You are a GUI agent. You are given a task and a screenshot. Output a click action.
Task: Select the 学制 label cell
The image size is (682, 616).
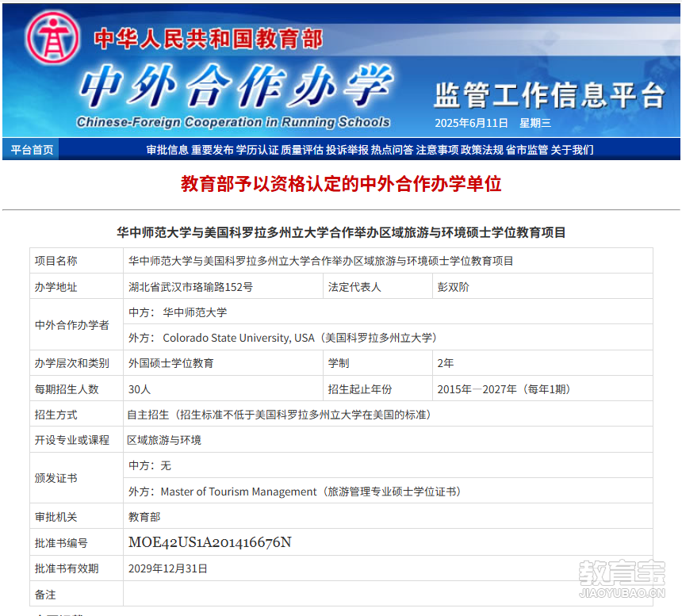pyautogui.click(x=377, y=363)
